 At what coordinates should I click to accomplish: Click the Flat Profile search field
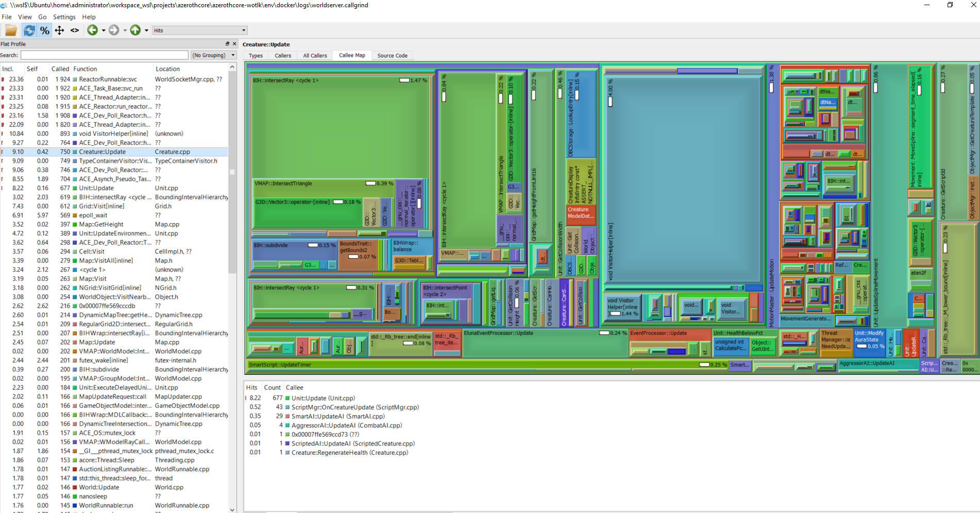(104, 55)
